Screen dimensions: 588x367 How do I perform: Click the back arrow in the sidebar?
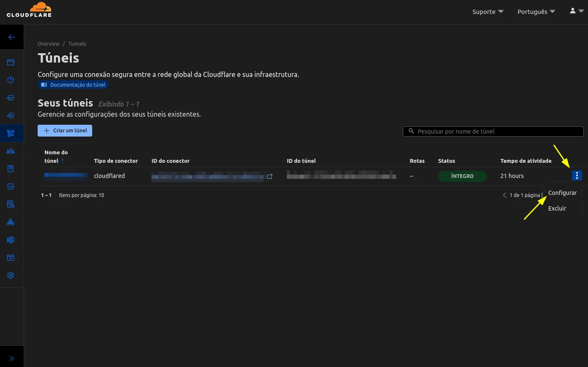coord(11,37)
